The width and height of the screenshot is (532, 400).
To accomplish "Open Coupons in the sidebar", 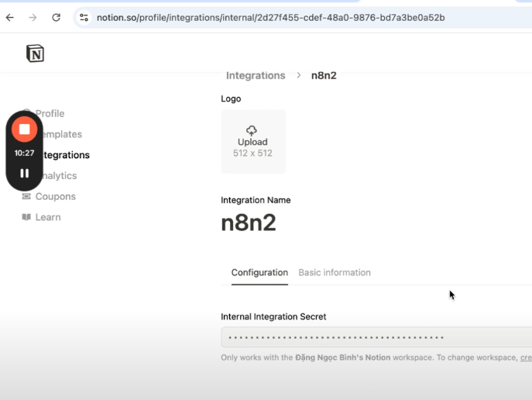I will 49,196.
